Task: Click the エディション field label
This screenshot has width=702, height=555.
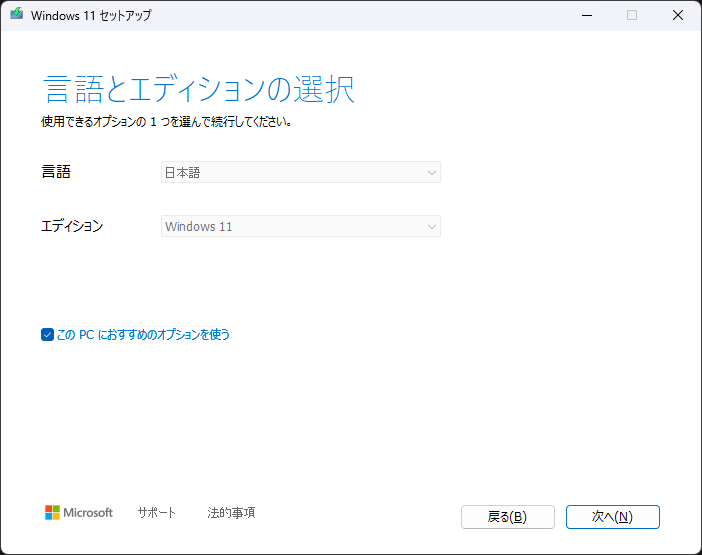Action: coord(72,226)
